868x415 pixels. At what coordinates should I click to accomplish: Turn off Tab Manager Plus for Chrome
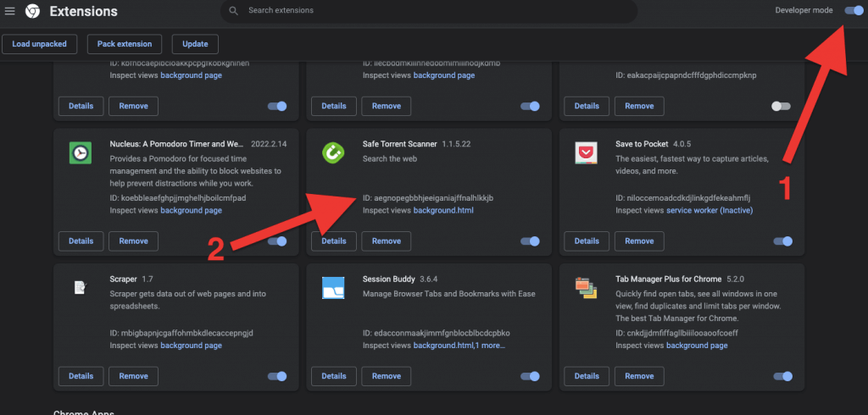point(782,376)
